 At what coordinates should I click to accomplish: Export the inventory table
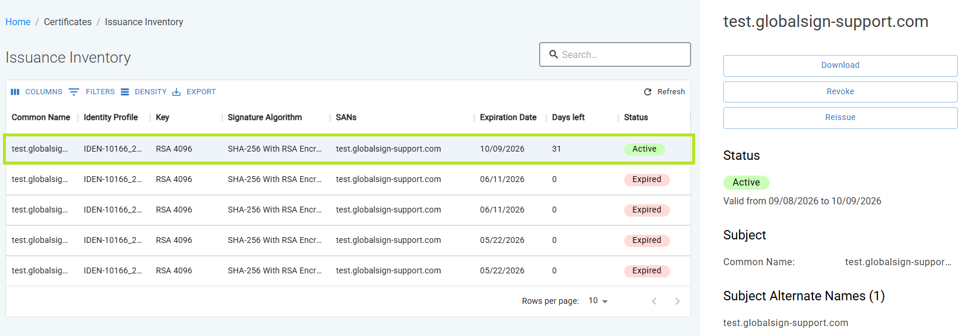[x=194, y=92]
